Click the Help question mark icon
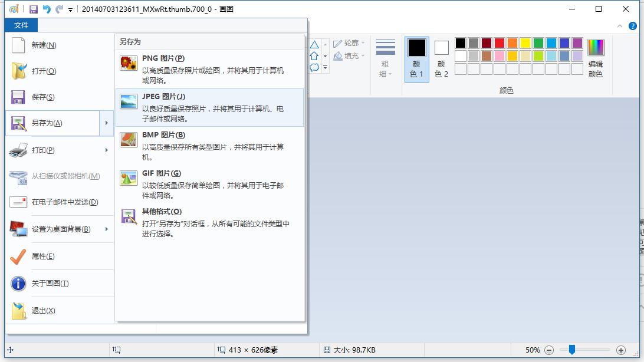 coord(632,26)
